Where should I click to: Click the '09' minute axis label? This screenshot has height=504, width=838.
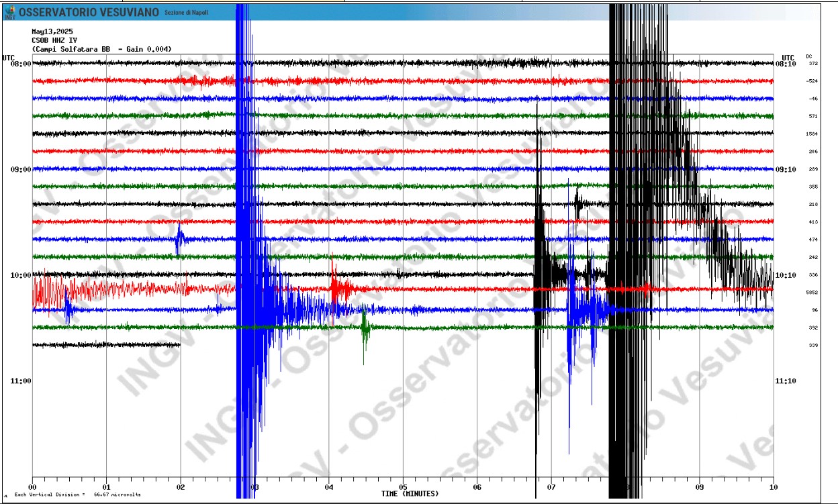(x=699, y=487)
